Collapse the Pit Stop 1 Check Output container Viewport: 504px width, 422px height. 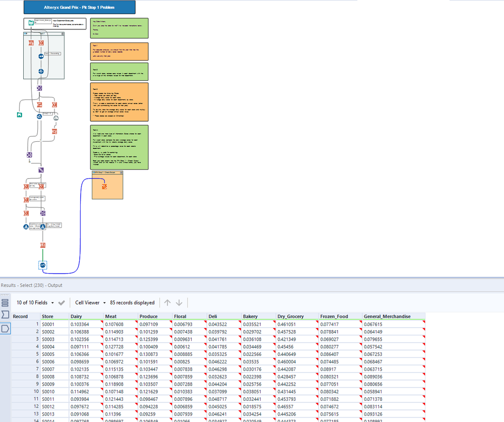click(121, 173)
